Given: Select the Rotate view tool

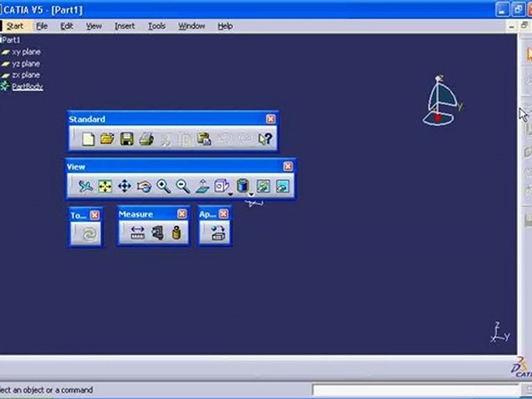Looking at the screenshot, I should click(144, 187).
